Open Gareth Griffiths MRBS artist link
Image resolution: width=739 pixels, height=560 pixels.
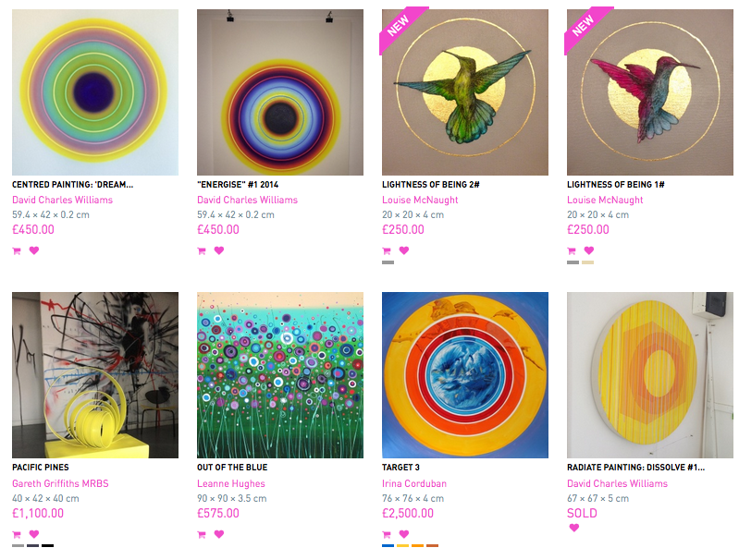coord(60,483)
